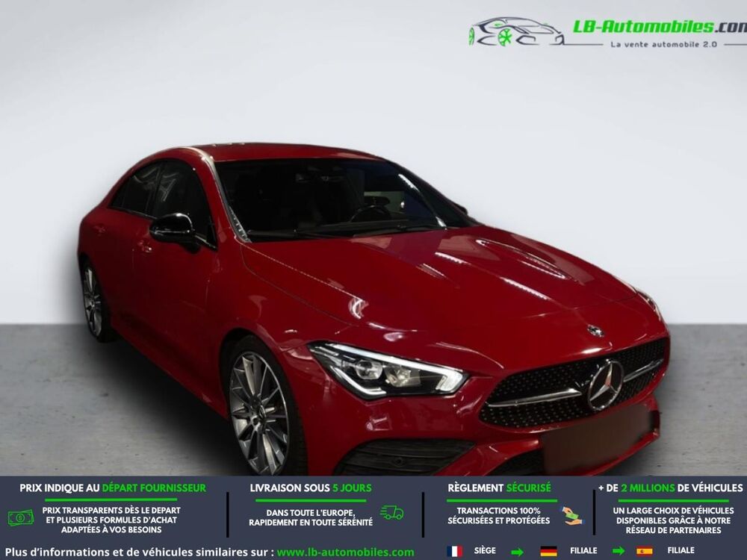Click the Mercedes star emblem on the grille
The image size is (747, 560).
[x=606, y=385]
